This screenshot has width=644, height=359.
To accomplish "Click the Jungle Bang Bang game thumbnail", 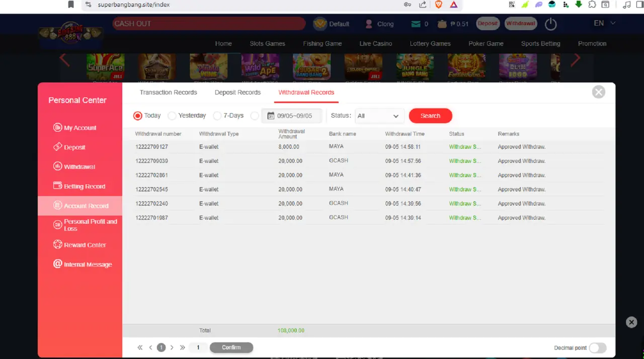I will coord(415,67).
